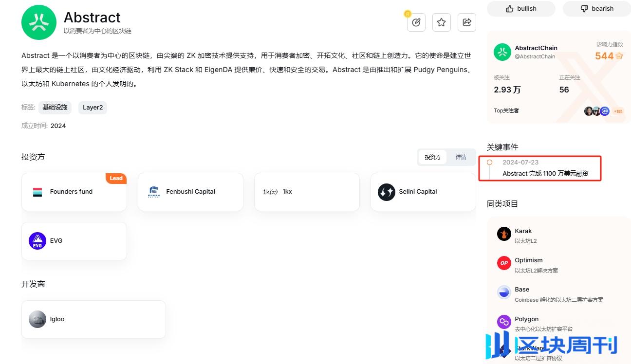This screenshot has height=364, width=631.
Task: Click the 成立时间 2024 value
Action: (58, 126)
